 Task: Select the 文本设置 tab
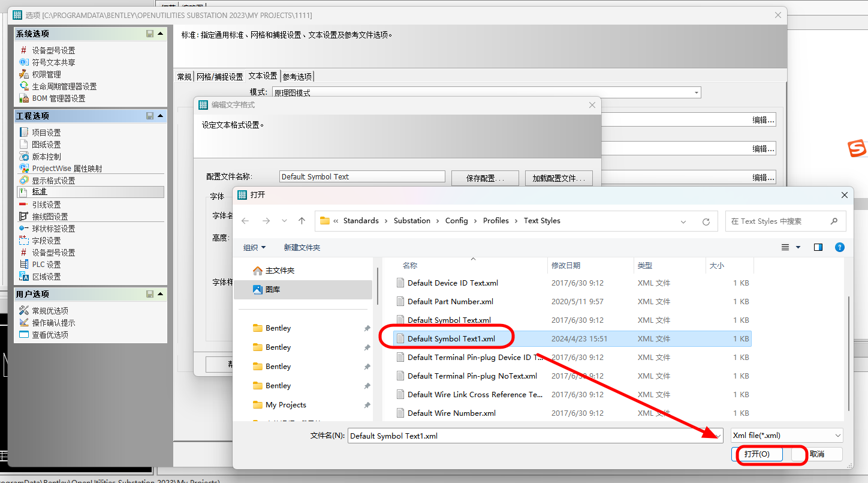pyautogui.click(x=263, y=76)
